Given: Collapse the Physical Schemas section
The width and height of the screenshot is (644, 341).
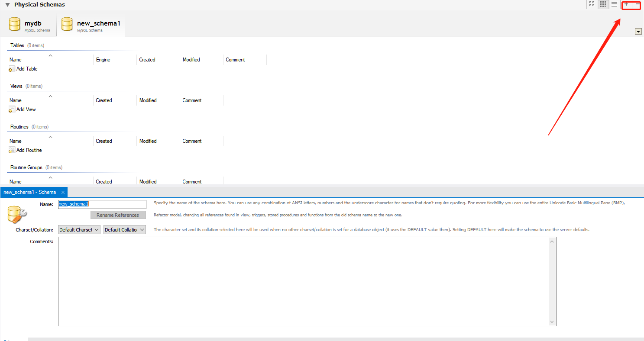Looking at the screenshot, I should point(8,5).
